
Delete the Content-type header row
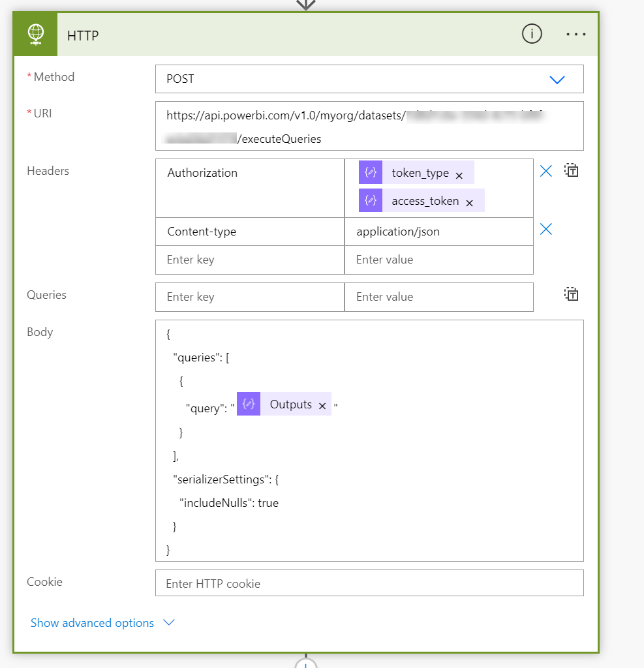click(x=546, y=229)
